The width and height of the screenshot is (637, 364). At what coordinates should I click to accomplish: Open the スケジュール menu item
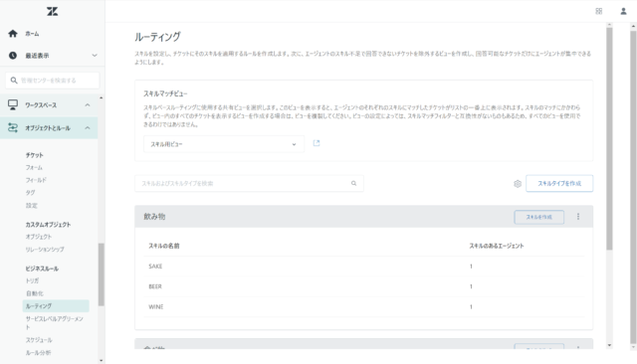tap(39, 340)
